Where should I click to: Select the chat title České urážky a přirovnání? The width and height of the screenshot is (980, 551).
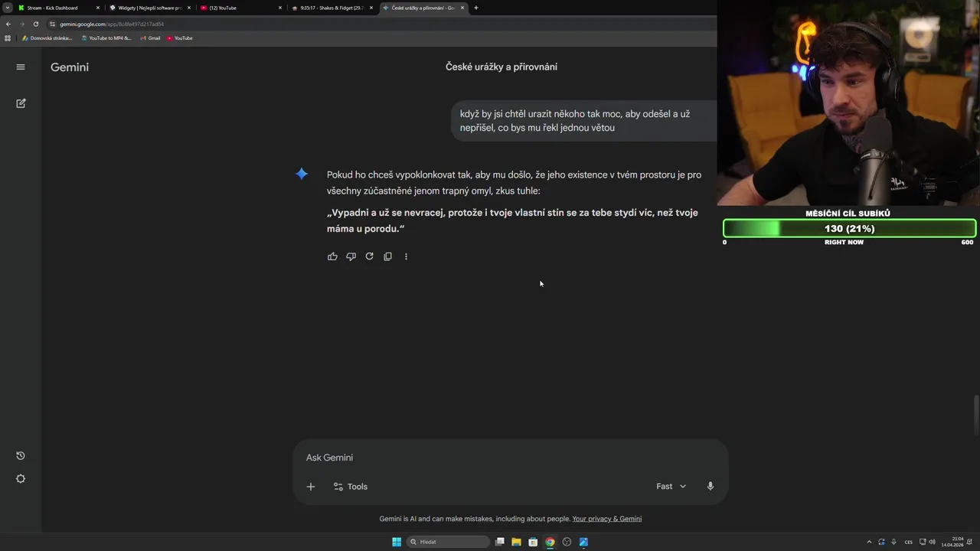501,67
